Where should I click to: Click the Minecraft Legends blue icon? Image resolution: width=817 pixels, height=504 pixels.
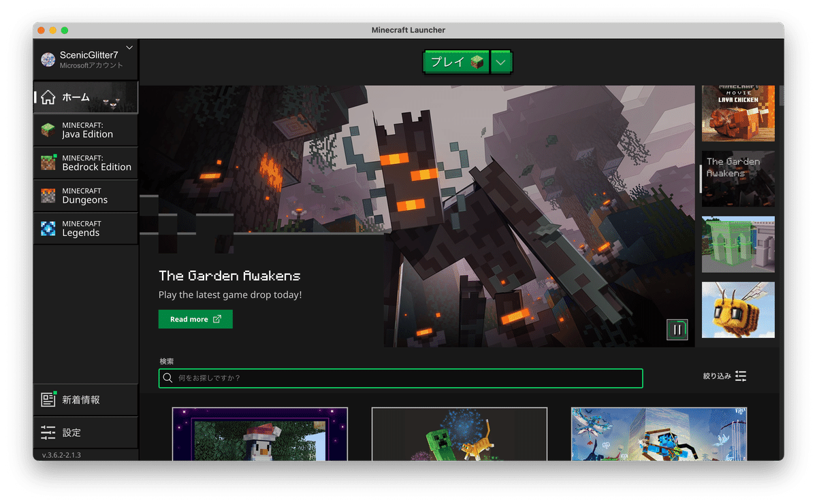[x=48, y=229]
